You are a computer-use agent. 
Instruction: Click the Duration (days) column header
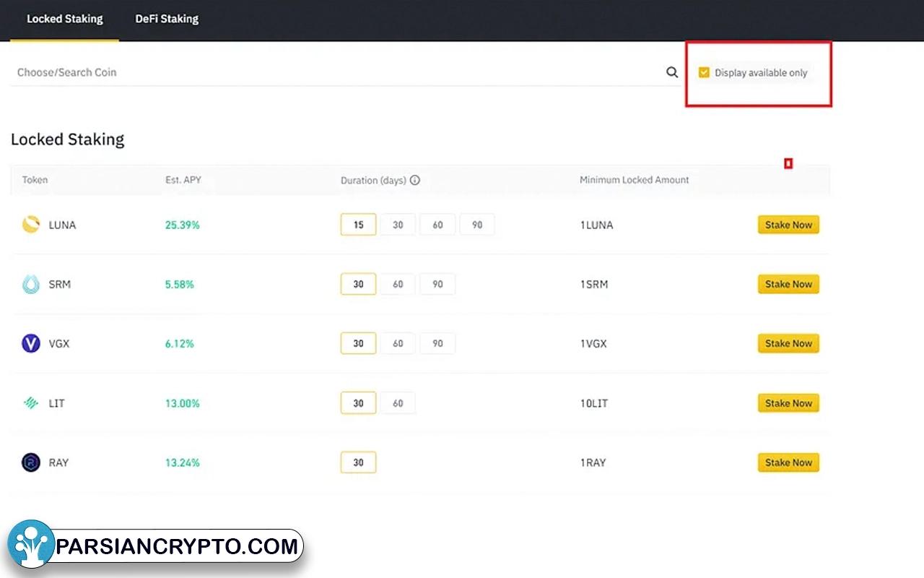373,180
